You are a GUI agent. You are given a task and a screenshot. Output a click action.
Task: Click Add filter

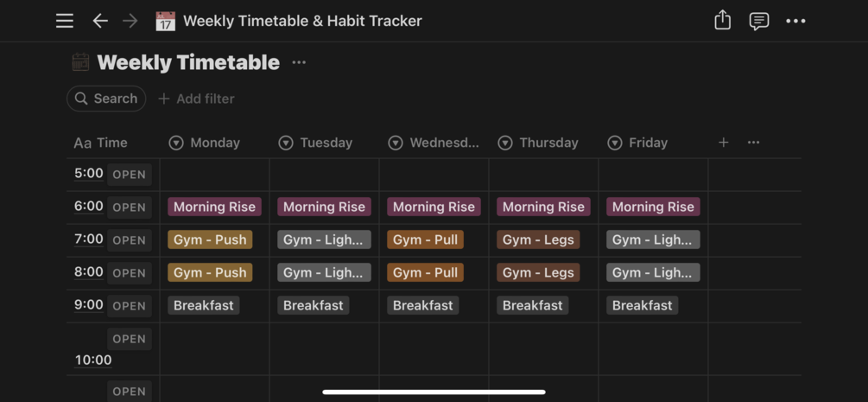click(196, 99)
